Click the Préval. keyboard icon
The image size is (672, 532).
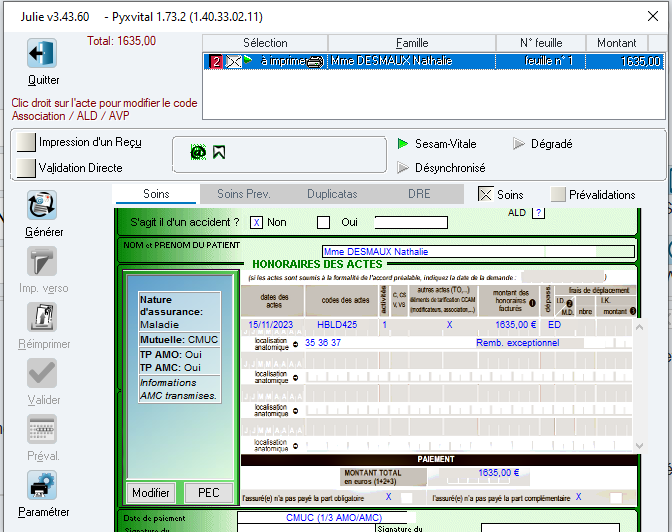(42, 429)
